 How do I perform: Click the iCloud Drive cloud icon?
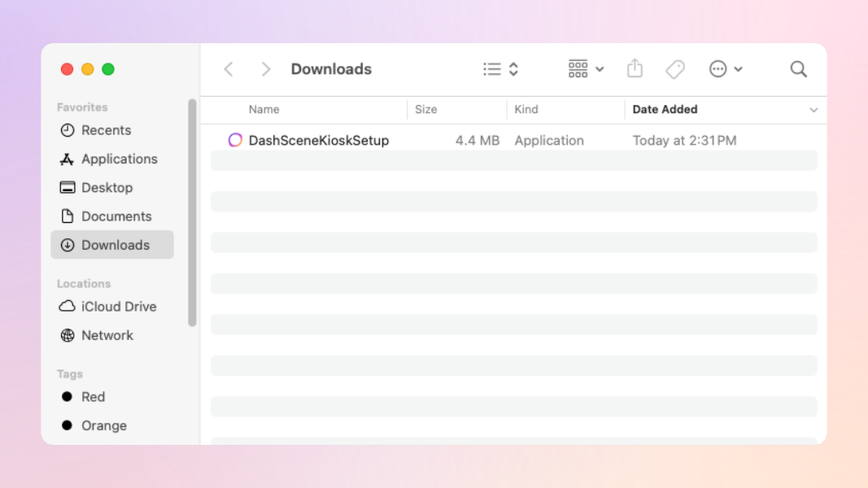(x=67, y=306)
